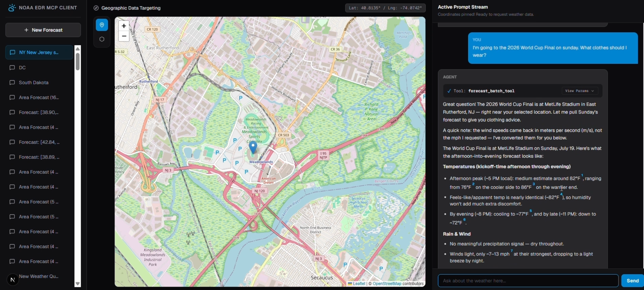Open the OpenStreetMap attribution link

pos(387,283)
